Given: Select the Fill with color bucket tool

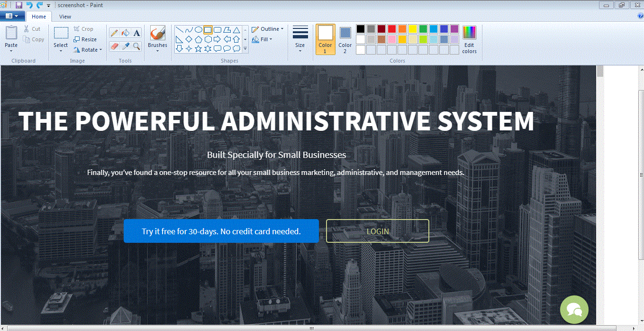Looking at the screenshot, I should pos(126,33).
